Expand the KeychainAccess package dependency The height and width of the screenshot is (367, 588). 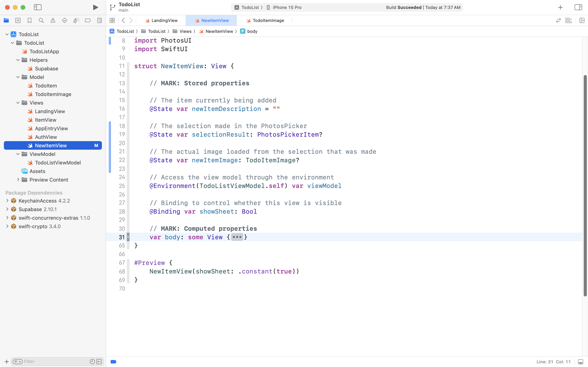pyautogui.click(x=7, y=201)
